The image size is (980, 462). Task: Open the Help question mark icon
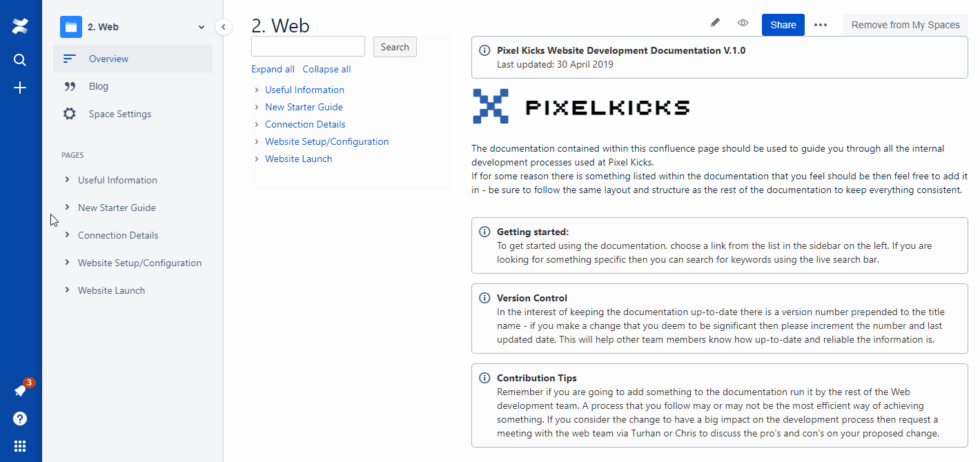20,419
